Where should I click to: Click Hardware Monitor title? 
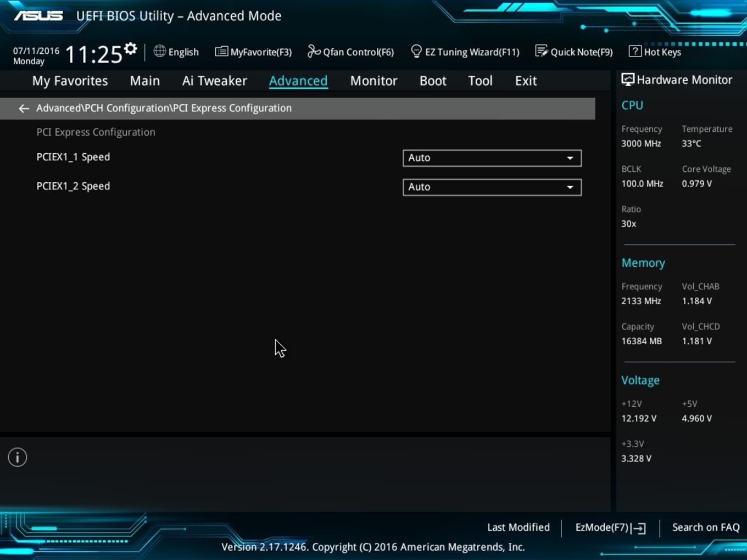pyautogui.click(x=684, y=80)
